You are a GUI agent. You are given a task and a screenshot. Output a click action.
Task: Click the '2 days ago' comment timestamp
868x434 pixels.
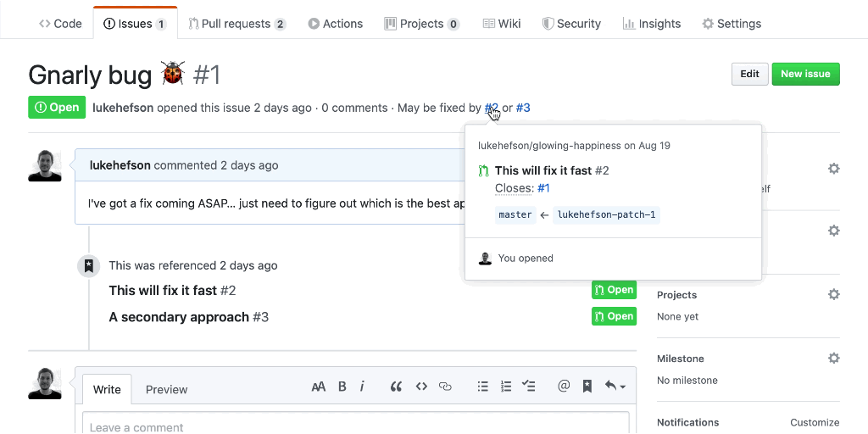[249, 165]
